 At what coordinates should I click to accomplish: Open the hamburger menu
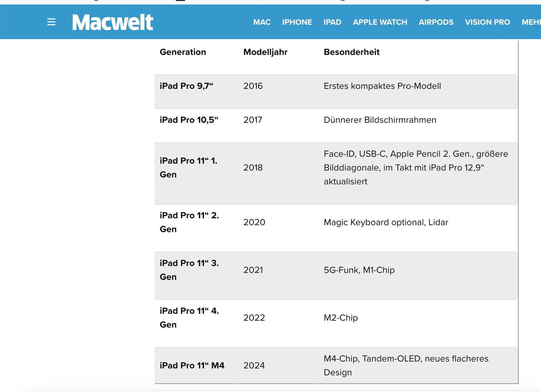tap(51, 22)
